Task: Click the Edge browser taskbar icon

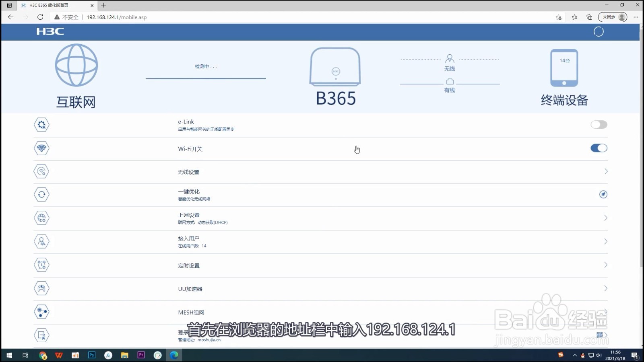Action: (x=174, y=355)
